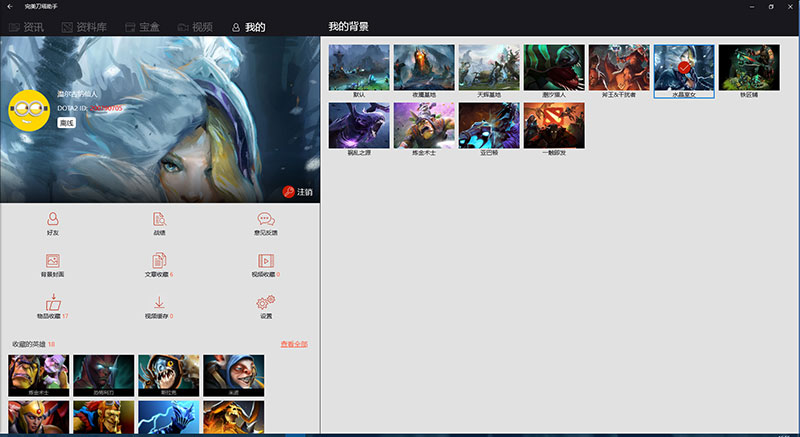This screenshot has width=800, height=437.
Task: Click the red DOTA2 ID number
Action: tap(106, 108)
